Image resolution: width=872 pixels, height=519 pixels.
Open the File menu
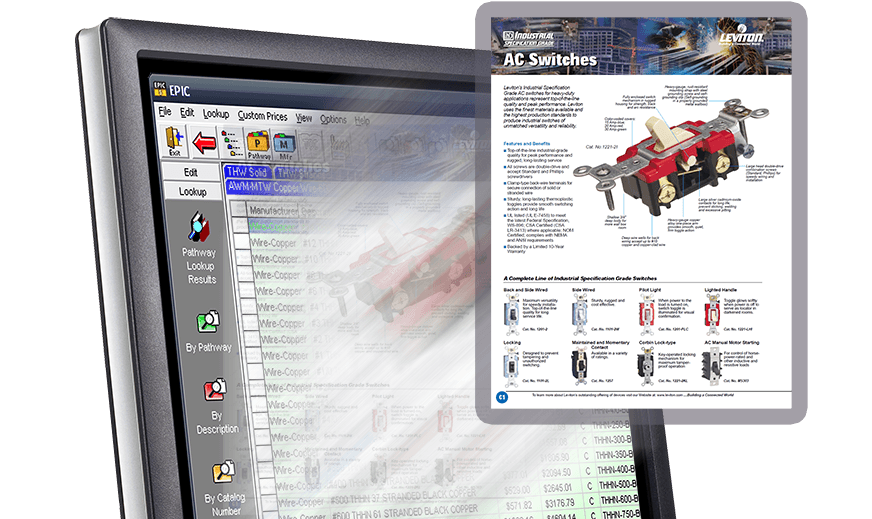[165, 112]
